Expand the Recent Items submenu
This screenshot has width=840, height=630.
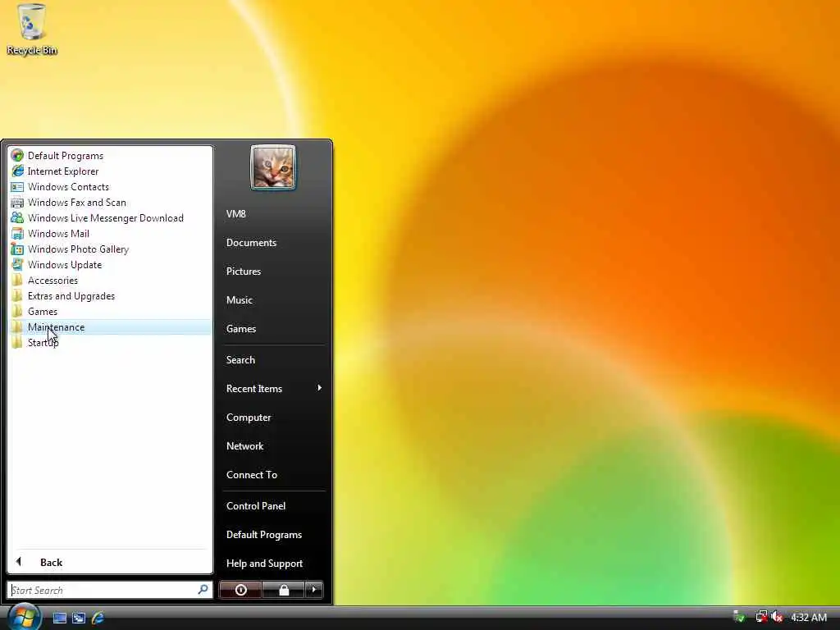[273, 388]
